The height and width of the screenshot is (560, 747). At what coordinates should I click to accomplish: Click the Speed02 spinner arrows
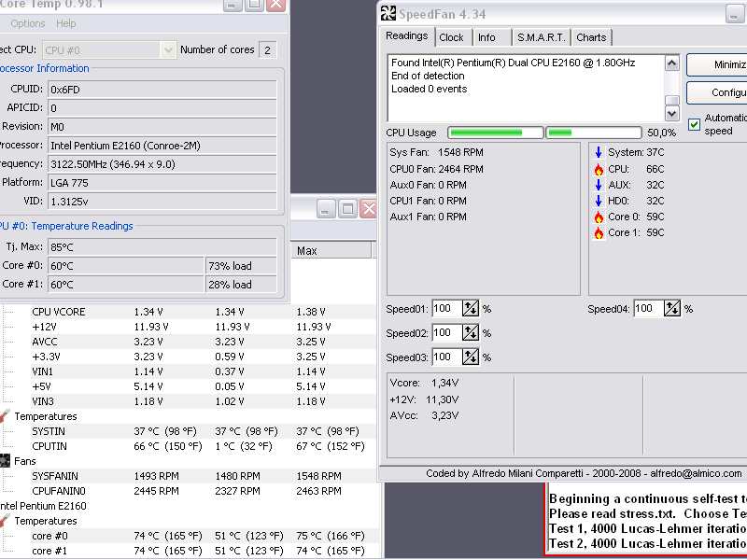coord(471,333)
